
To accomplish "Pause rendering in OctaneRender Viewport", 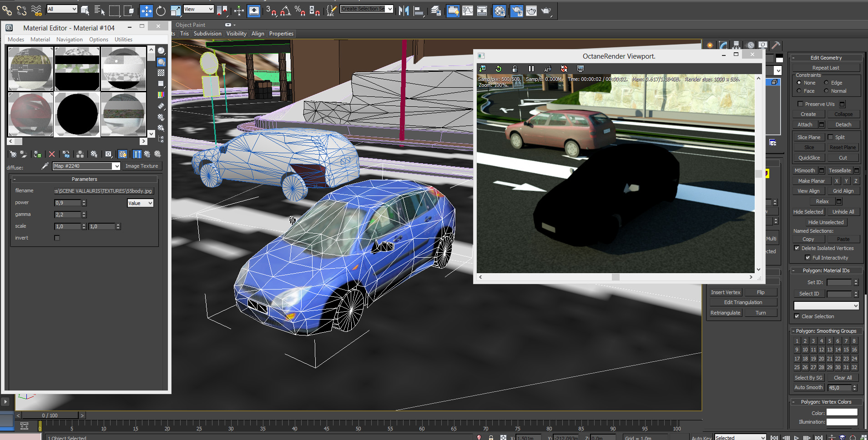I will pos(531,69).
